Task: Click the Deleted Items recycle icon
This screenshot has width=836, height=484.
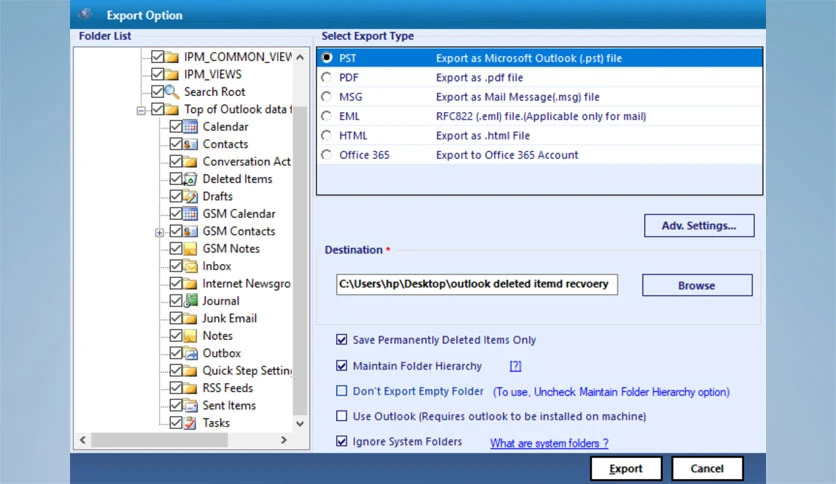Action: (x=190, y=179)
